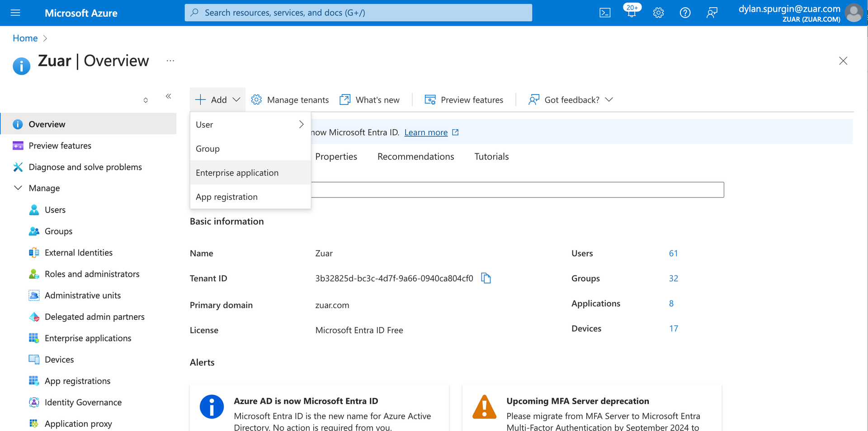Open the Groups count 32 link
868x431 pixels.
[673, 278]
